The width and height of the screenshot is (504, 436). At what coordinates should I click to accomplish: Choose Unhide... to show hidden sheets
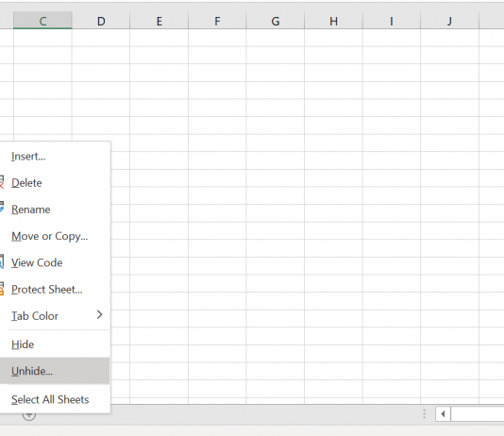[x=55, y=371]
